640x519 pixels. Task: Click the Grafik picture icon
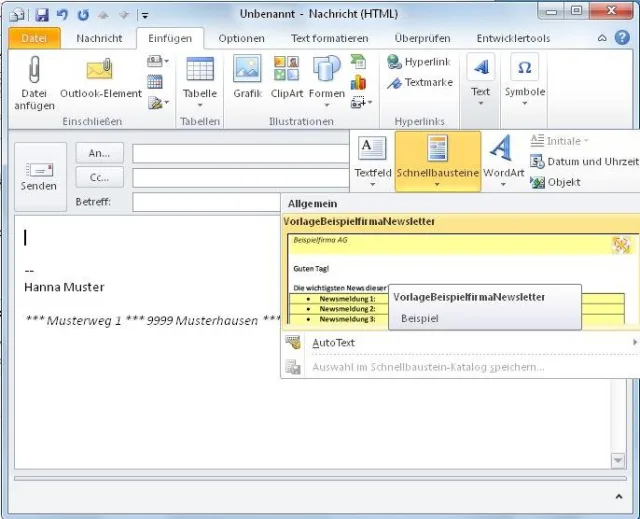[x=247, y=70]
